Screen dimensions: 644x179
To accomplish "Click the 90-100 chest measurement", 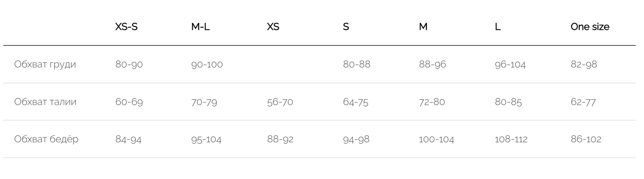I will tap(207, 64).
